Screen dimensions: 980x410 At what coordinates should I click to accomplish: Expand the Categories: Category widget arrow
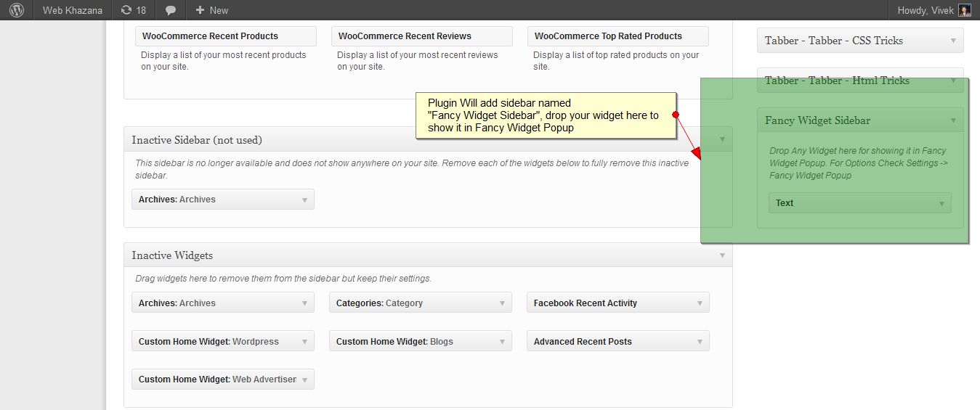[x=503, y=303]
